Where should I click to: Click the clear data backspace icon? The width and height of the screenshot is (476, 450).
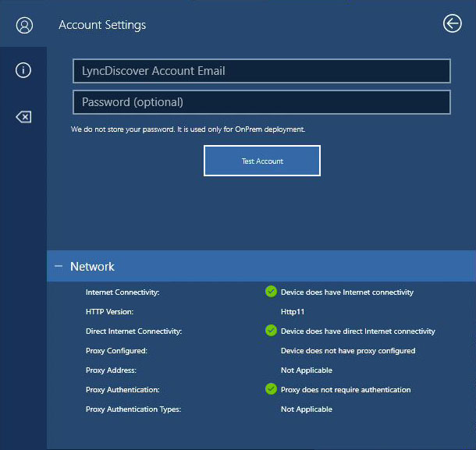point(23,117)
